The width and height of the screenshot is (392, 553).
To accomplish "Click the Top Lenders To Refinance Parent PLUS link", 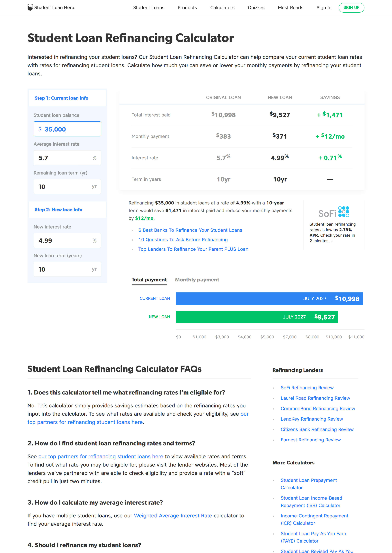I will 193,249.
